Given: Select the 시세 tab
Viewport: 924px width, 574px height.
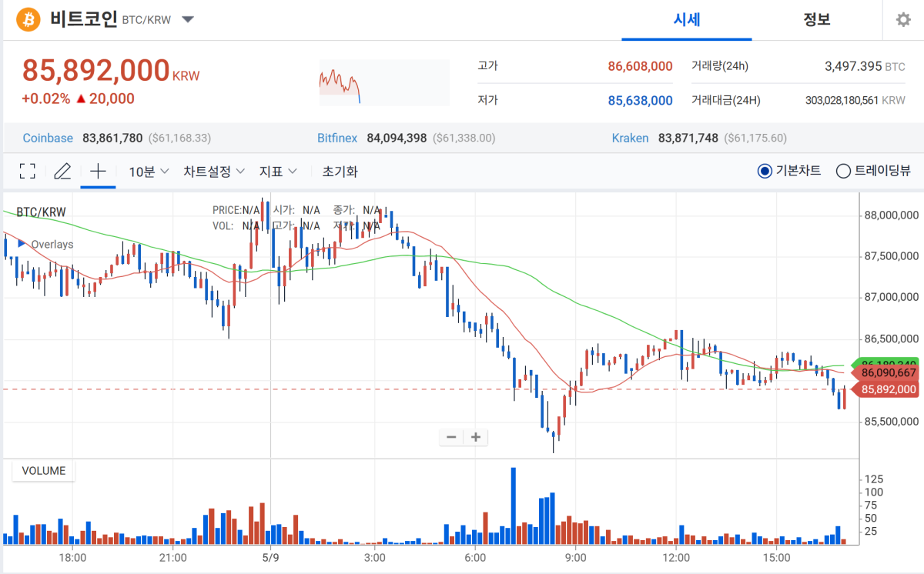Looking at the screenshot, I should (x=686, y=20).
